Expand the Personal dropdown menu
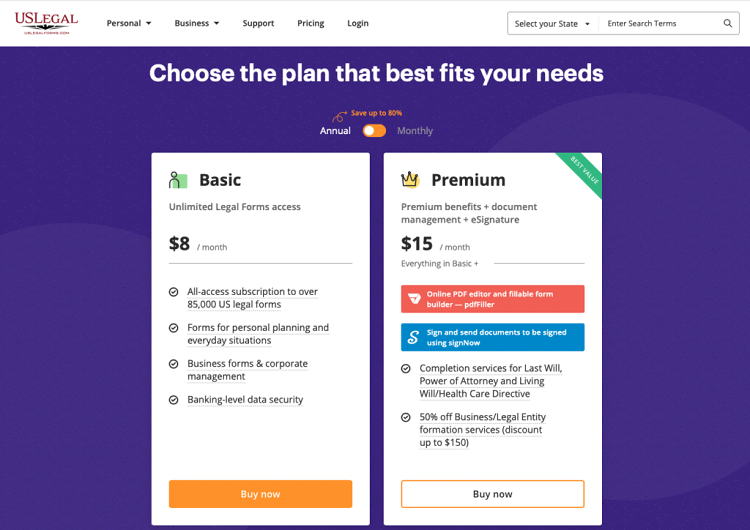This screenshot has width=750, height=530. pyautogui.click(x=129, y=23)
